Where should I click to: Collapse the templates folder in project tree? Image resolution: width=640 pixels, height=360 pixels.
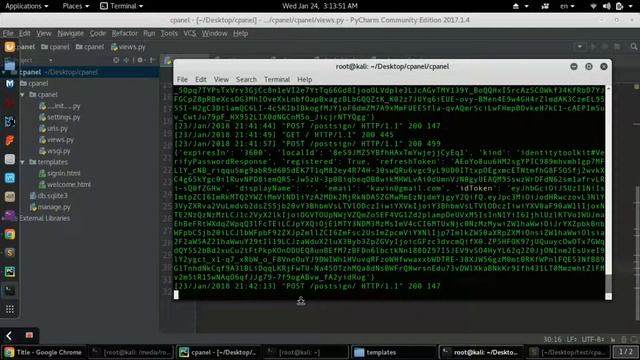pyautogui.click(x=22, y=162)
